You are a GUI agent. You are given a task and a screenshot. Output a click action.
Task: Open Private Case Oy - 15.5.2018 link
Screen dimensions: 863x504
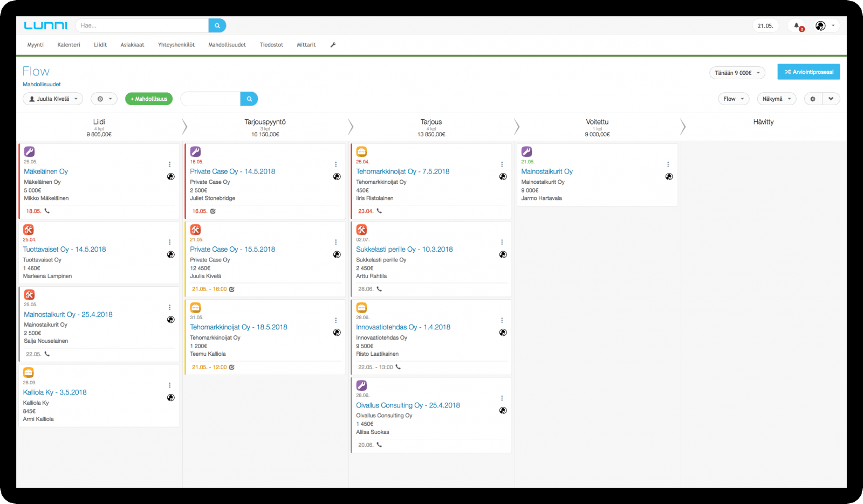click(232, 249)
